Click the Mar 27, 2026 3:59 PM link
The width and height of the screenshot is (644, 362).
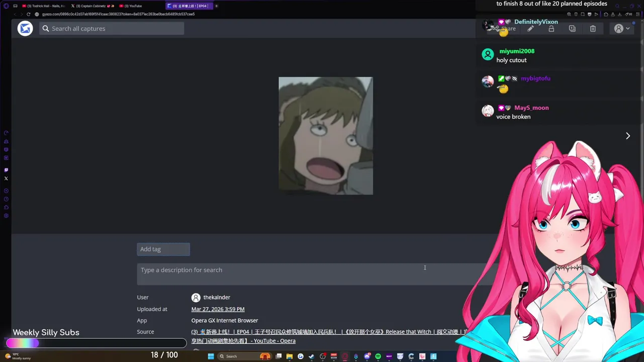(218, 309)
